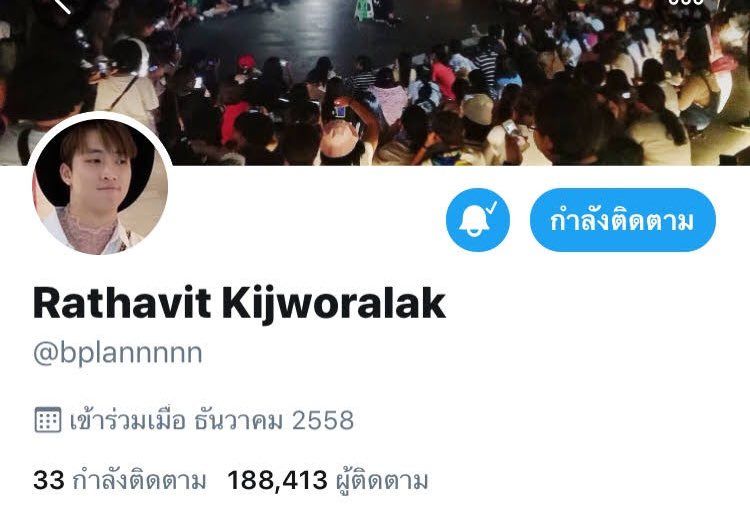Tap the green sign in banner image
Viewport: 750px width, 521px height.
point(363,11)
